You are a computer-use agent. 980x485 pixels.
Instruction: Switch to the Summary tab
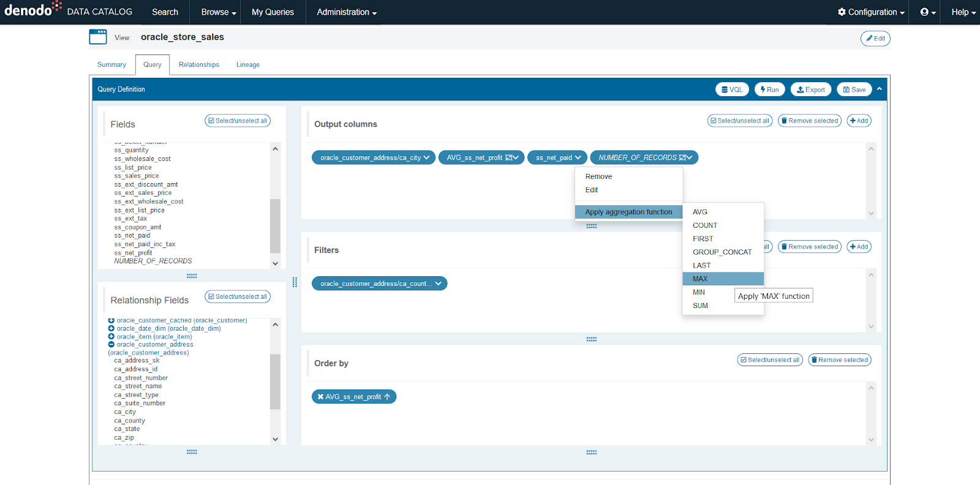[111, 64]
